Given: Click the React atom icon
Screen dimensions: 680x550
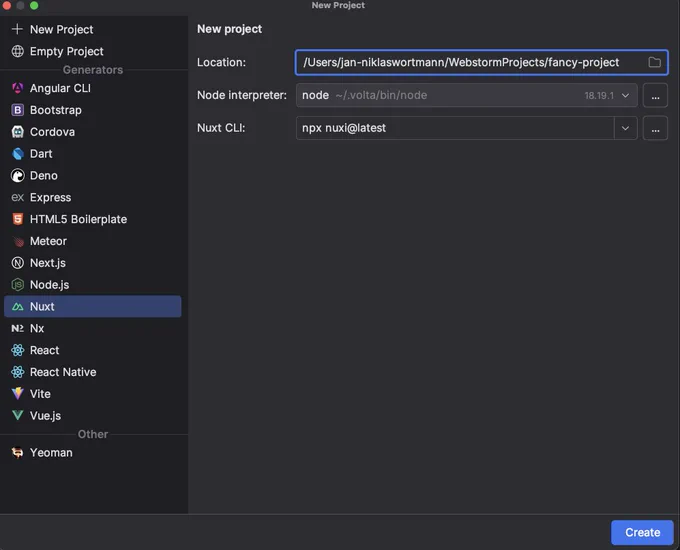Looking at the screenshot, I should pos(17,350).
